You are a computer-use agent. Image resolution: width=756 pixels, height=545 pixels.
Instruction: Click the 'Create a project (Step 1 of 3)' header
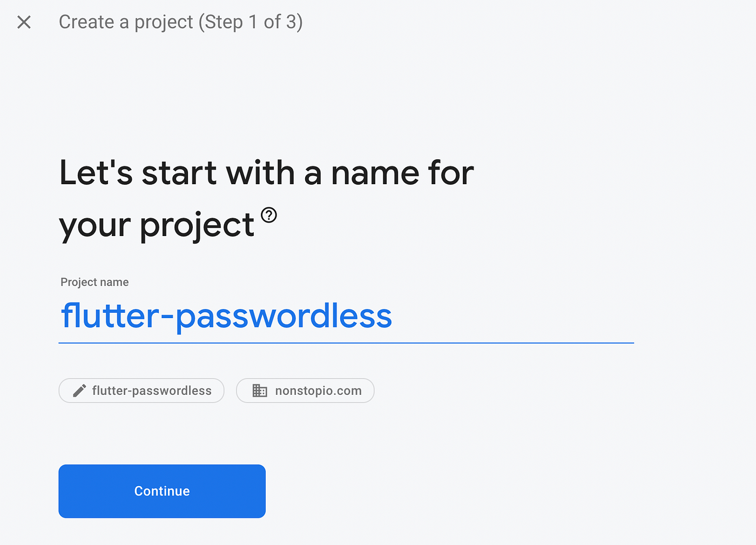[180, 22]
